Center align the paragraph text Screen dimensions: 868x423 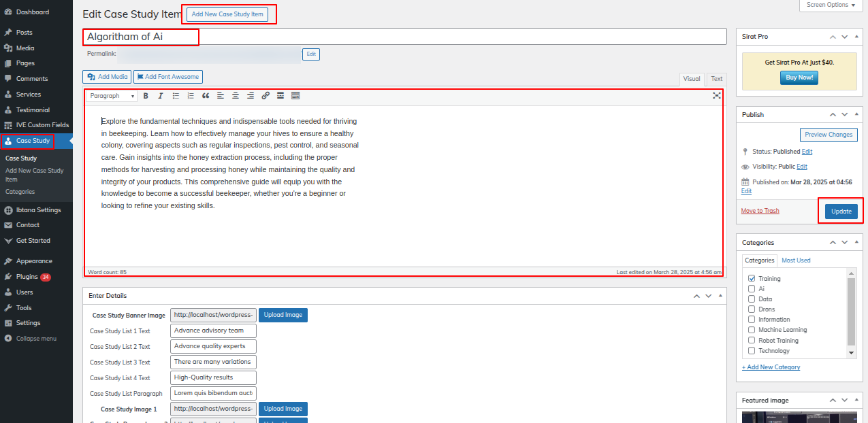click(236, 96)
